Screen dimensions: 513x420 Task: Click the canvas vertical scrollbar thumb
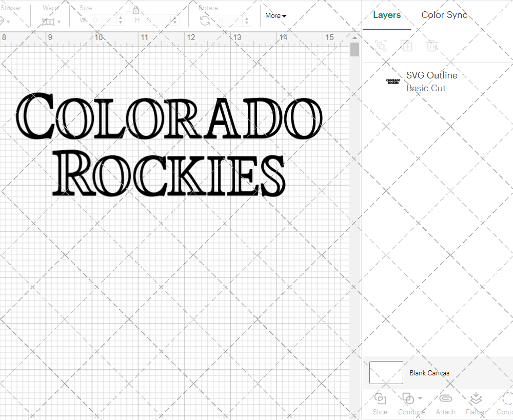[354, 49]
